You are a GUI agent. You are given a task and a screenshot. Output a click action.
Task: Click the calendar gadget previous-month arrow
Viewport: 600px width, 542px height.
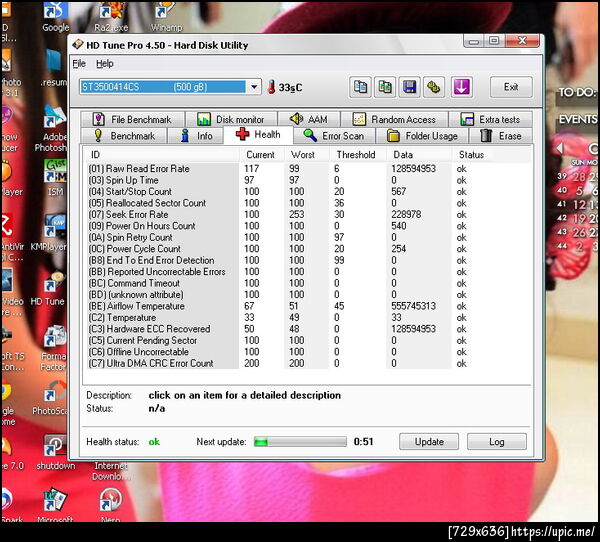point(560,148)
